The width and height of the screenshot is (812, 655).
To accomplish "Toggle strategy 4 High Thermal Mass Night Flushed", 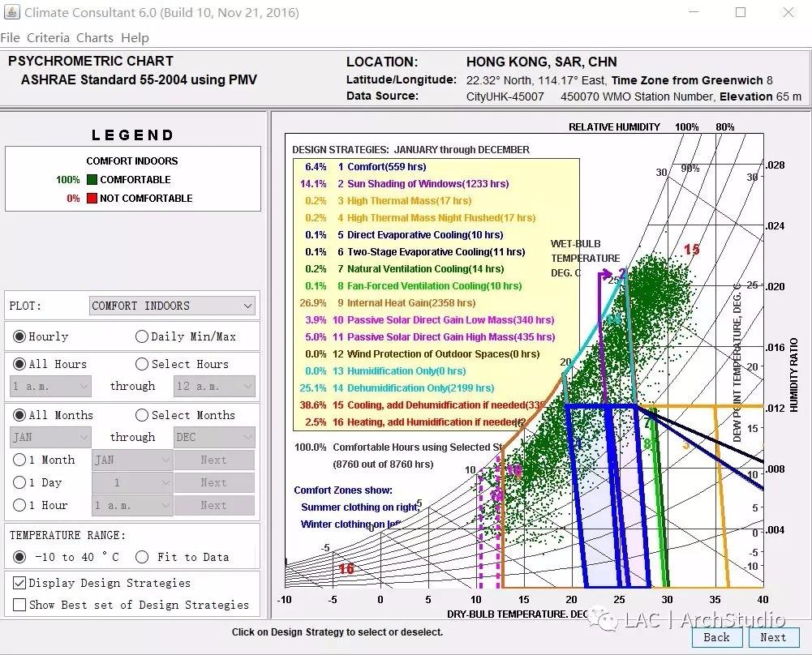I will pos(420,218).
